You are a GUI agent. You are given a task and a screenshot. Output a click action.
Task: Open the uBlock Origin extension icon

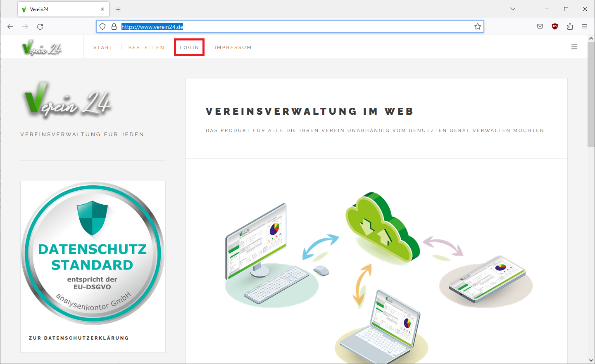point(555,26)
